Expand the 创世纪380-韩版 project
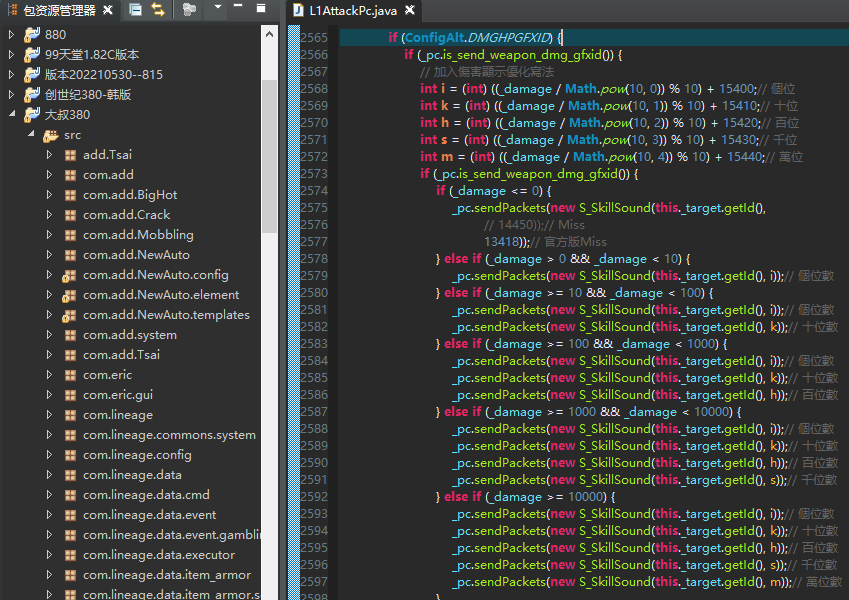849x600 pixels. point(11,95)
